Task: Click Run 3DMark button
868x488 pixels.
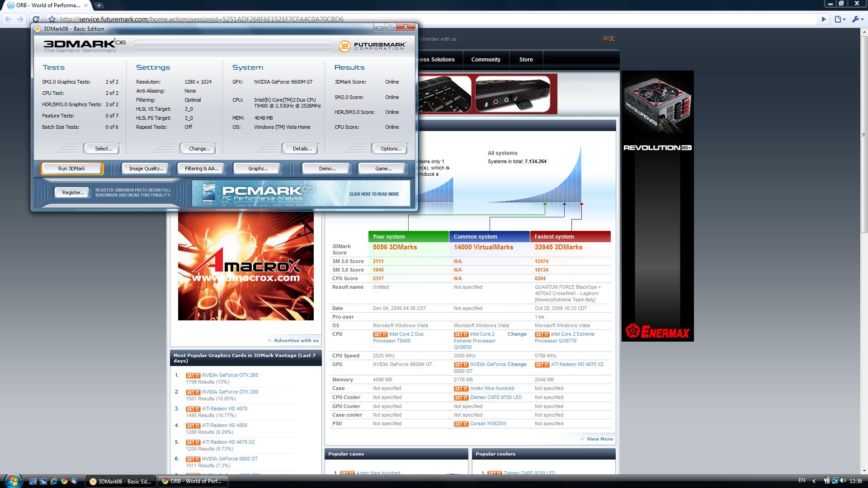Action: click(71, 169)
